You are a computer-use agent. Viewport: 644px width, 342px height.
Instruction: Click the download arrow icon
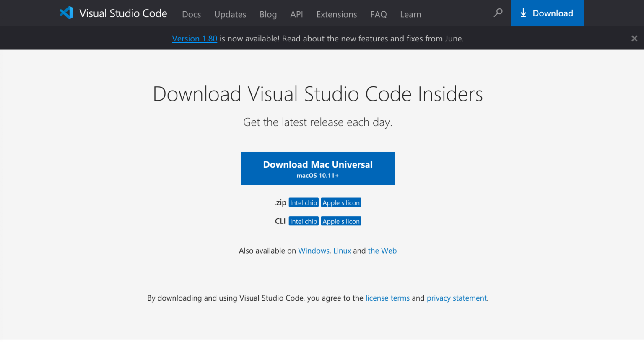pyautogui.click(x=523, y=13)
